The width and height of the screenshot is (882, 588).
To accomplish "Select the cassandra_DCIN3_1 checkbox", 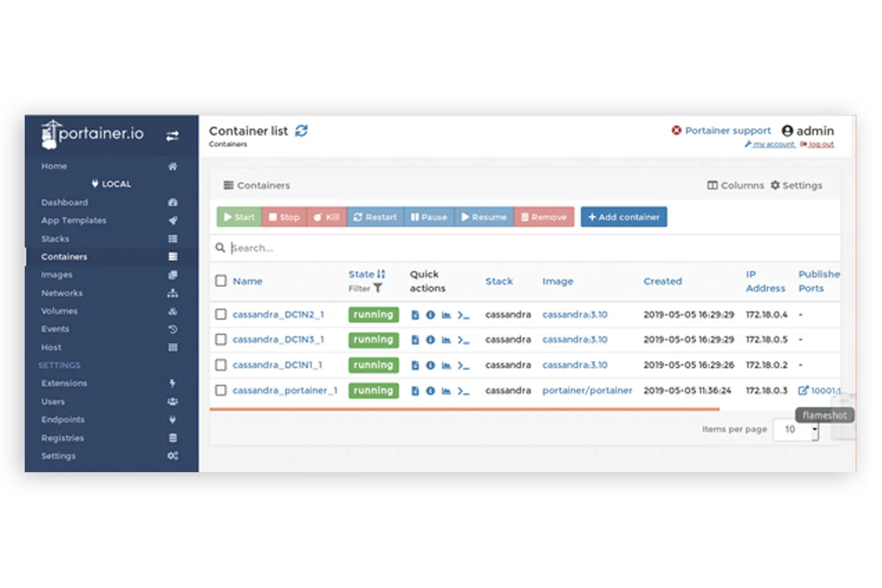I will (x=220, y=339).
